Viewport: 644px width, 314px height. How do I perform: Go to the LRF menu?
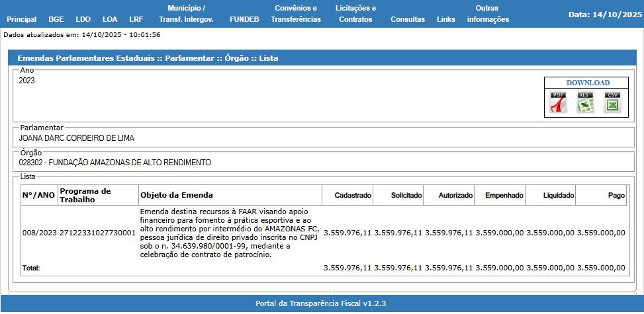136,19
